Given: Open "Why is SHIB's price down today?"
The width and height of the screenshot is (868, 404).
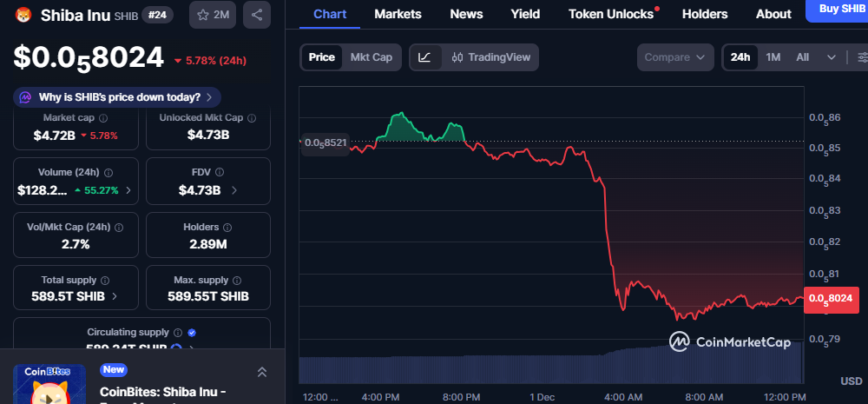Looking at the screenshot, I should 117,97.
